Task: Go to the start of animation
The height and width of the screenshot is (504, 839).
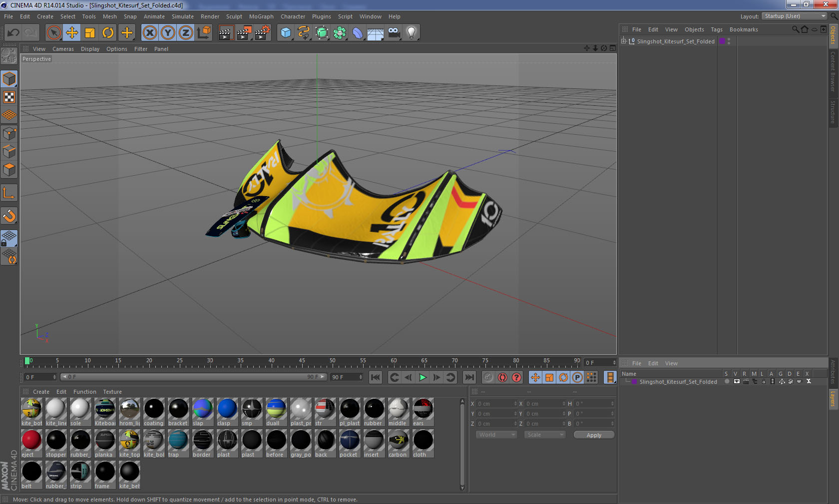Action: [376, 377]
